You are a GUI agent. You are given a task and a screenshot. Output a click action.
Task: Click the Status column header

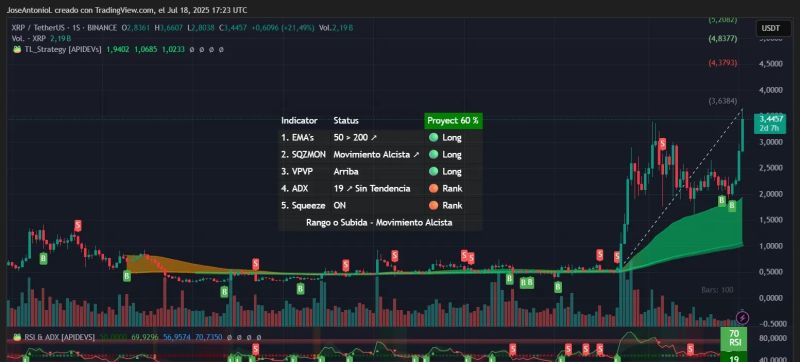[x=346, y=121]
